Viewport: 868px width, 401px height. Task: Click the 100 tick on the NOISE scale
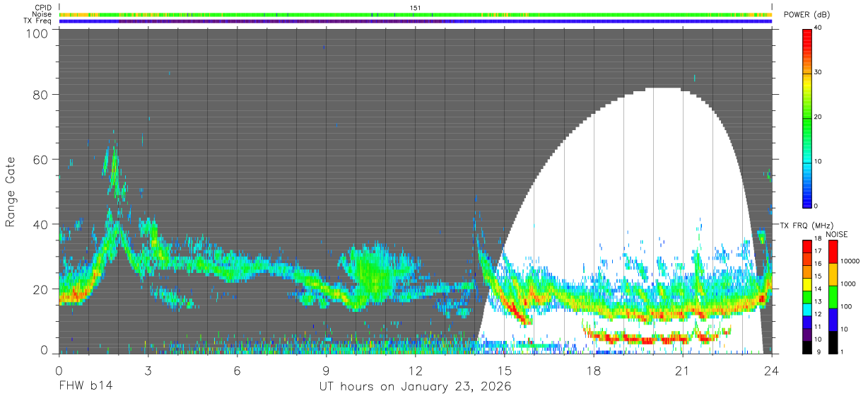tap(845, 306)
